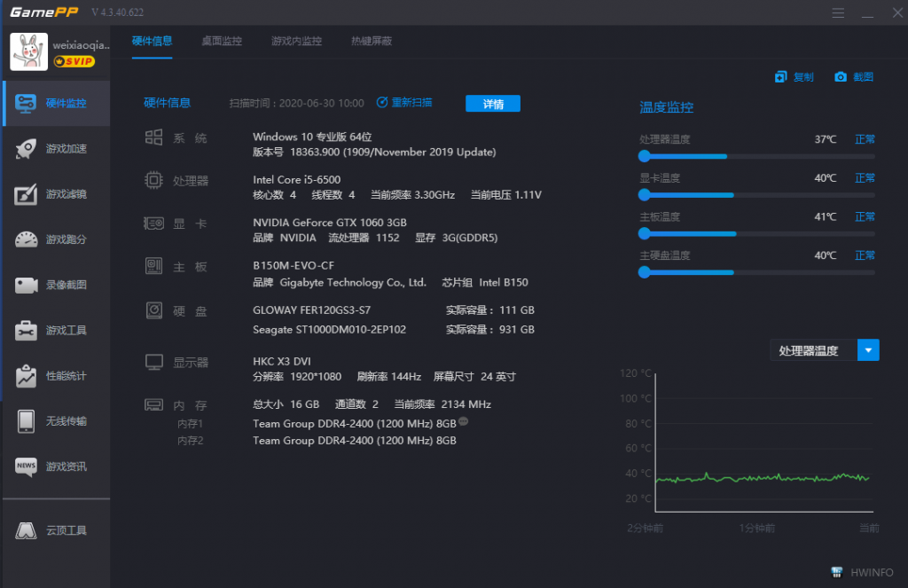Click the 正常 status for 显卡温度

[865, 178]
